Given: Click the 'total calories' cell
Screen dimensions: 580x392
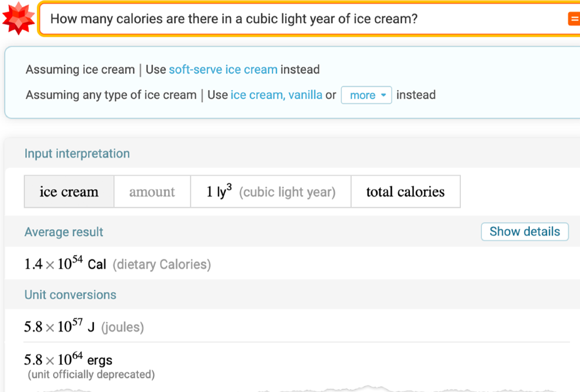Looking at the screenshot, I should 405,192.
